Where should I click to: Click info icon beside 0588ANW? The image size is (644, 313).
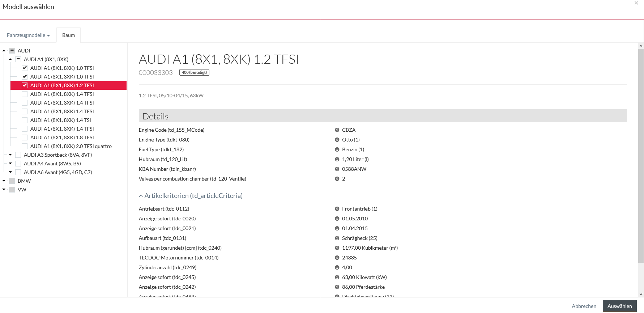[337, 169]
